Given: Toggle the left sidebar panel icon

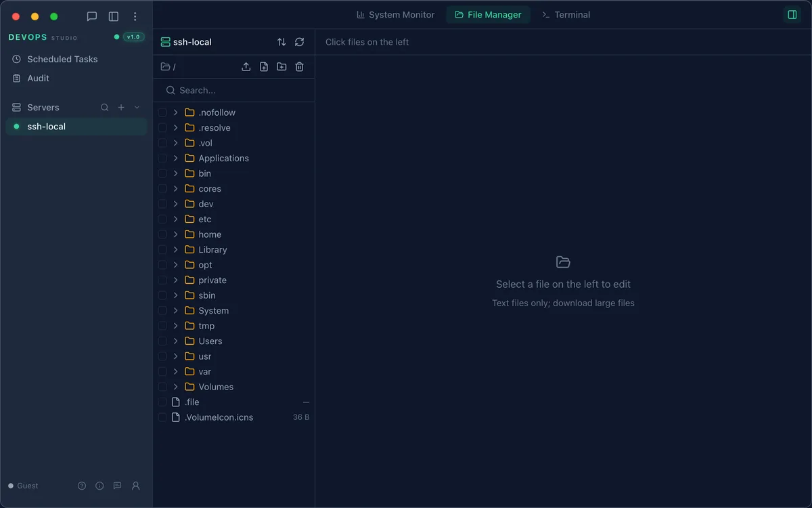Looking at the screenshot, I should pos(114,16).
